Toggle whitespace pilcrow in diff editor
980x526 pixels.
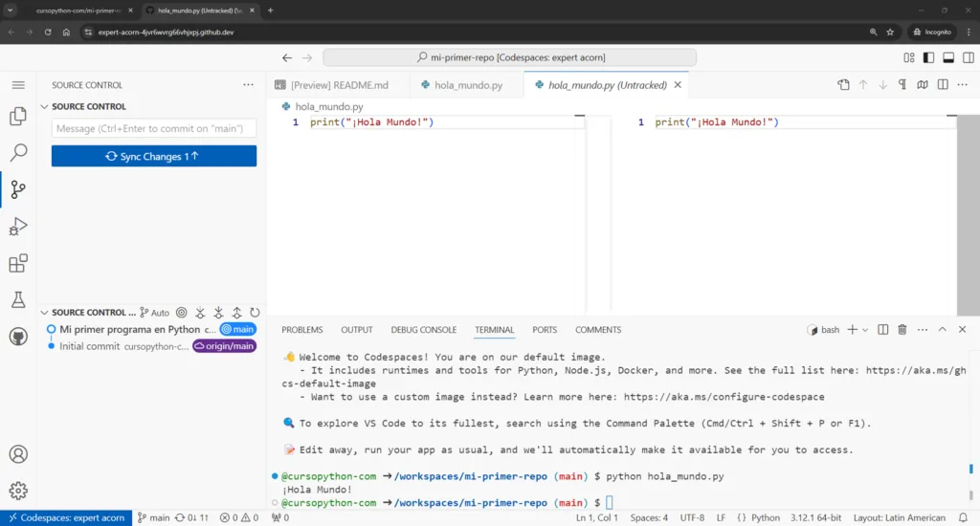point(902,85)
